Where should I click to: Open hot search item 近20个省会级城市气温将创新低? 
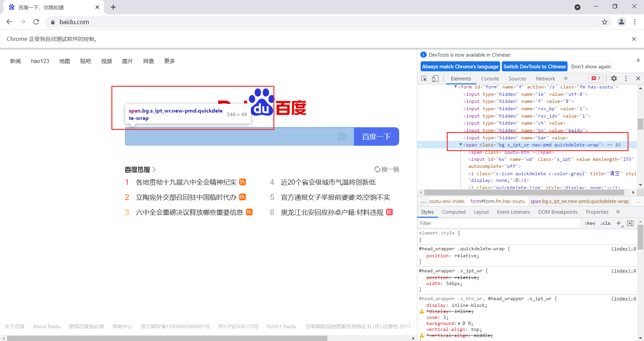pyautogui.click(x=328, y=182)
